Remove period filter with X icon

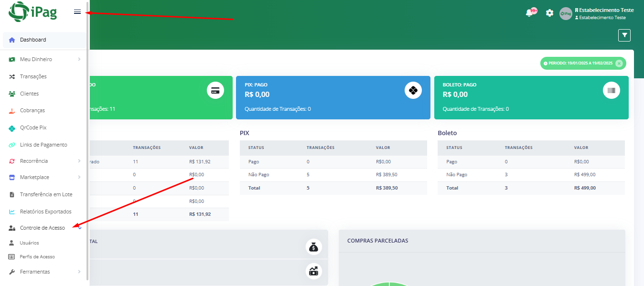[x=619, y=63]
